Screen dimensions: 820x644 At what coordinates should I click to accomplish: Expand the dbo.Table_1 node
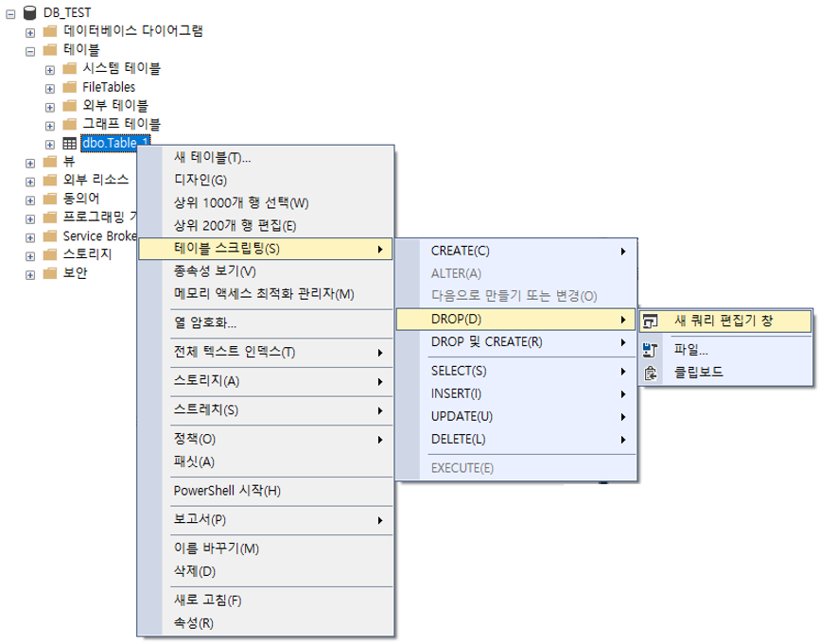[x=50, y=145]
